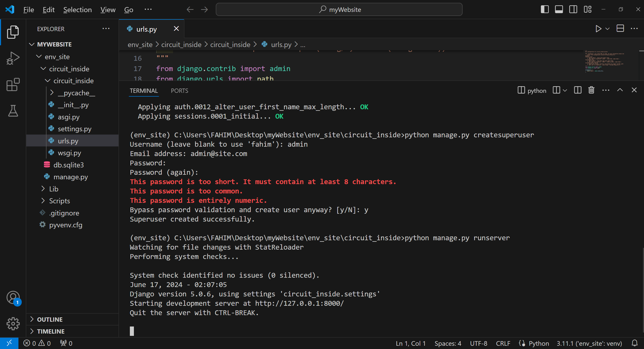Select the TERMINAL tab
The height and width of the screenshot is (349, 644).
click(x=144, y=91)
